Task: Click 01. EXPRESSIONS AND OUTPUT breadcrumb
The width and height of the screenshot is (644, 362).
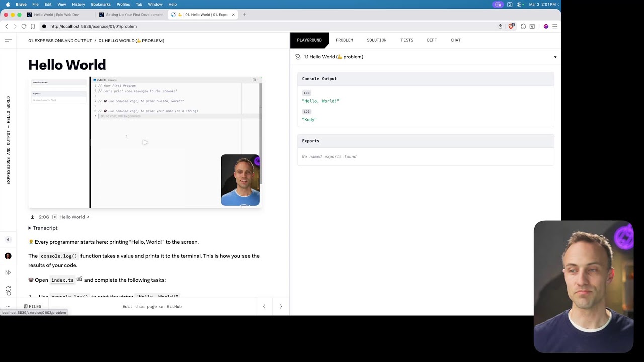Action: click(60, 40)
